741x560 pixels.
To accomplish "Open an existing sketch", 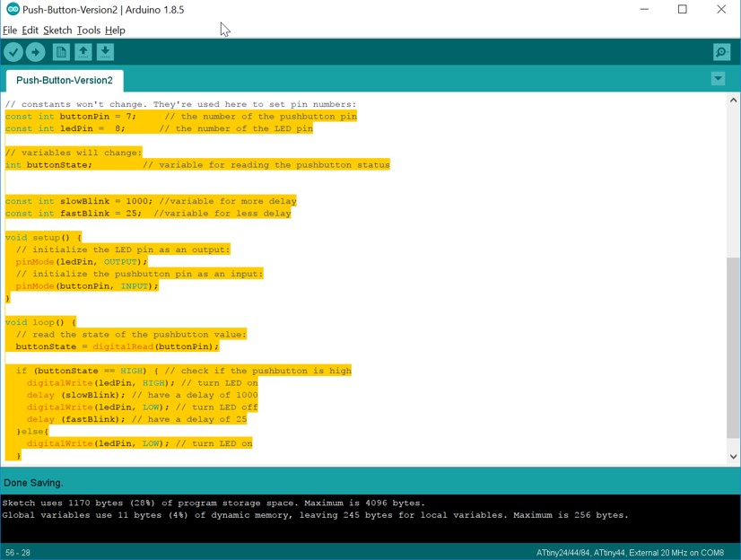I will click(x=83, y=52).
